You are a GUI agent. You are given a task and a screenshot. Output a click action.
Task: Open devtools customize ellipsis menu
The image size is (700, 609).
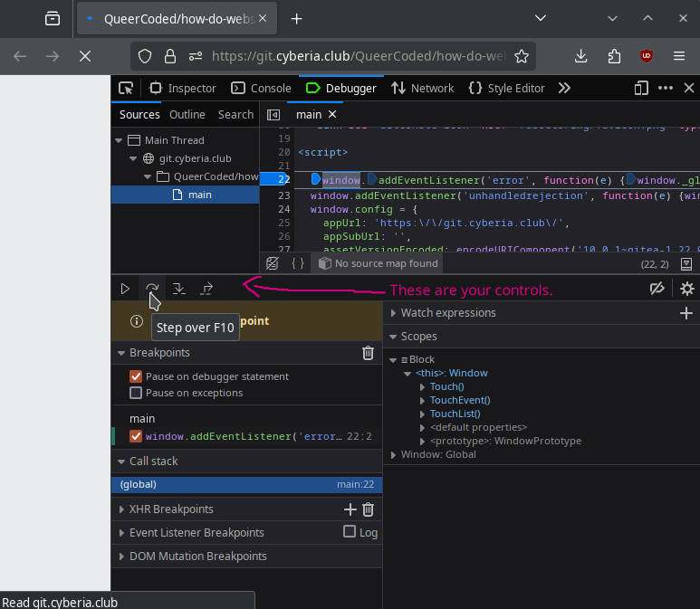[666, 89]
